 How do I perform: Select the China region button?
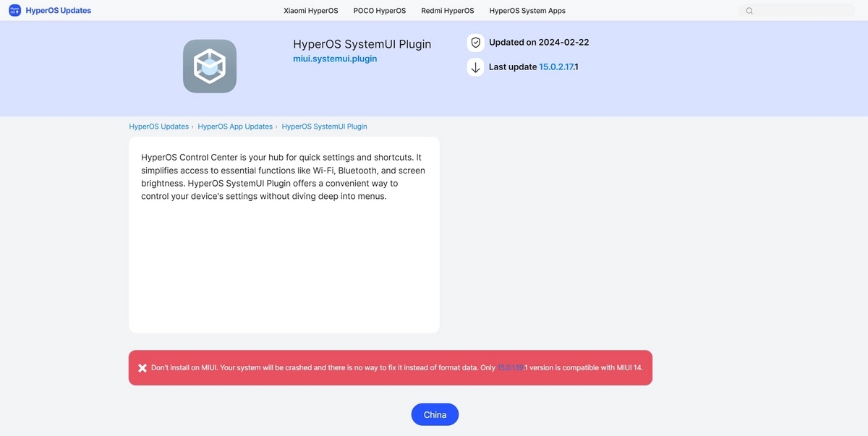pyautogui.click(x=435, y=414)
